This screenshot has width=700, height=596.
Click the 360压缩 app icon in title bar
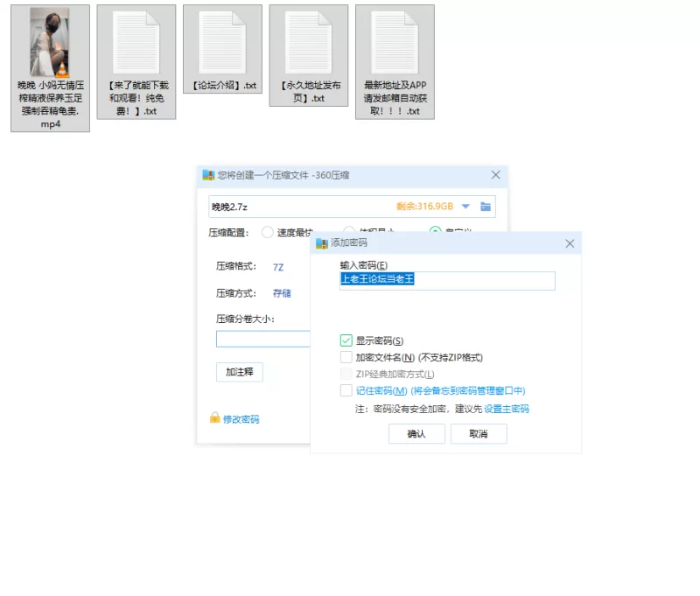pos(208,175)
